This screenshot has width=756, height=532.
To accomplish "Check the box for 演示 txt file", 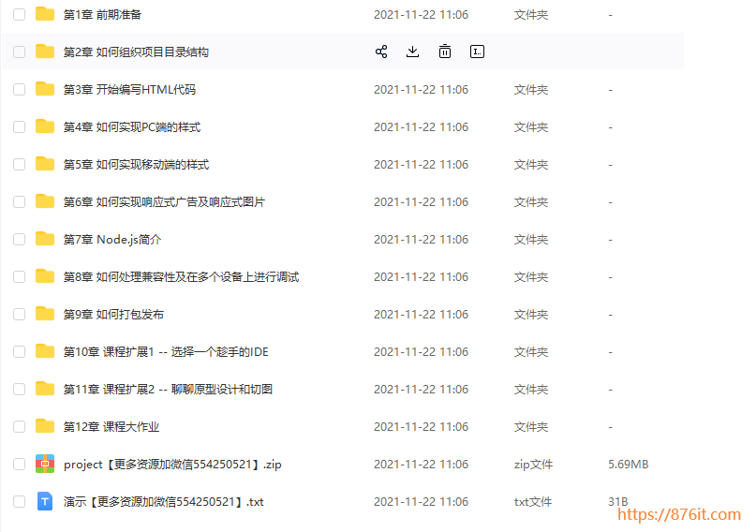I will point(20,502).
